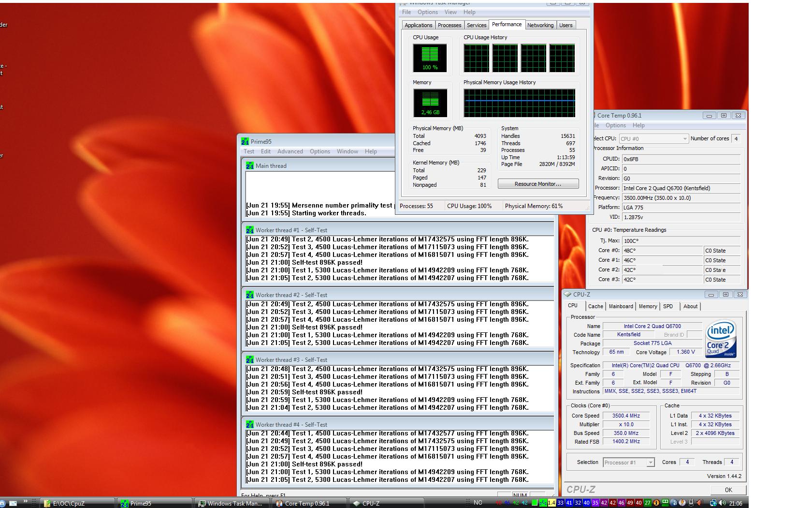Screen dimensions: 812x508
Task: Open the E:\OC\CpuZ folder taskbar button
Action: pyautogui.click(x=77, y=503)
